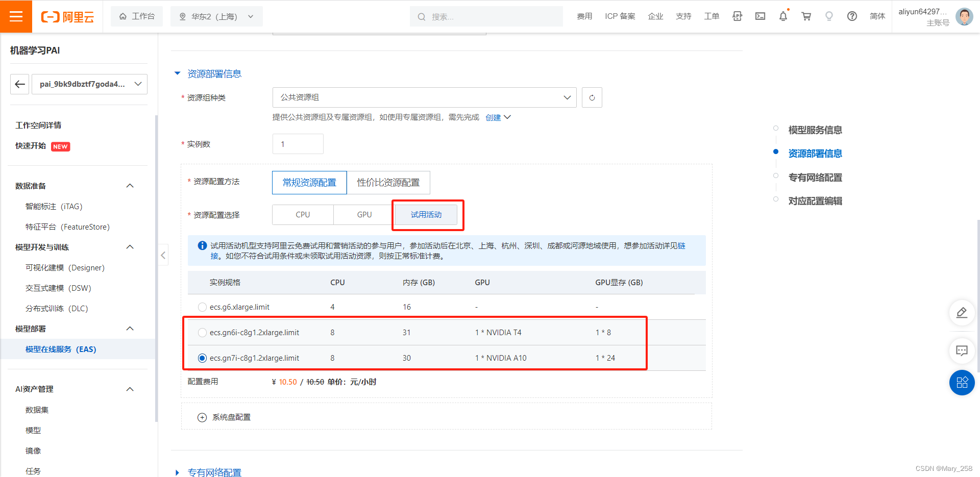980x477 pixels.
Task: Jump to 模型服务信息 anchor
Action: click(815, 130)
